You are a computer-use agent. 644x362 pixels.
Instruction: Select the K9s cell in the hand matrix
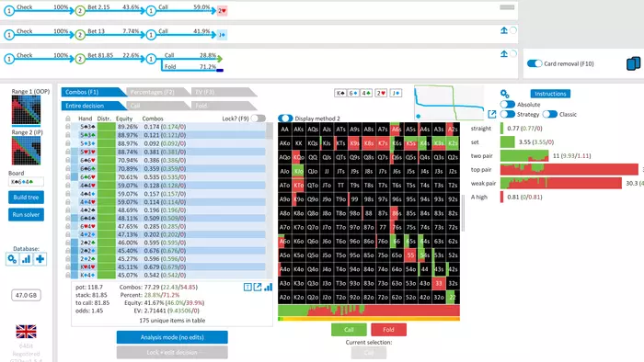pos(355,143)
